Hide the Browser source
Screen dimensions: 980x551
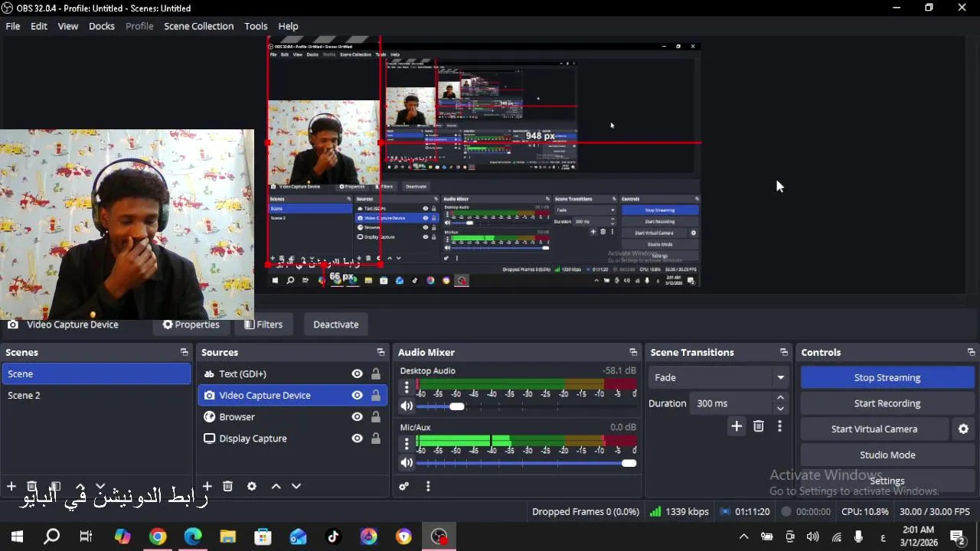point(357,417)
